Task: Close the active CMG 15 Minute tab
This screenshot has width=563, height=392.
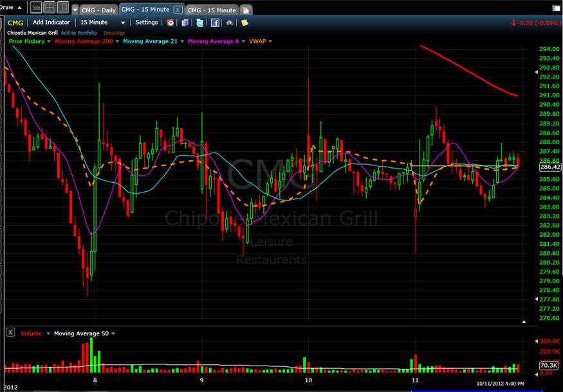Action: (x=178, y=10)
